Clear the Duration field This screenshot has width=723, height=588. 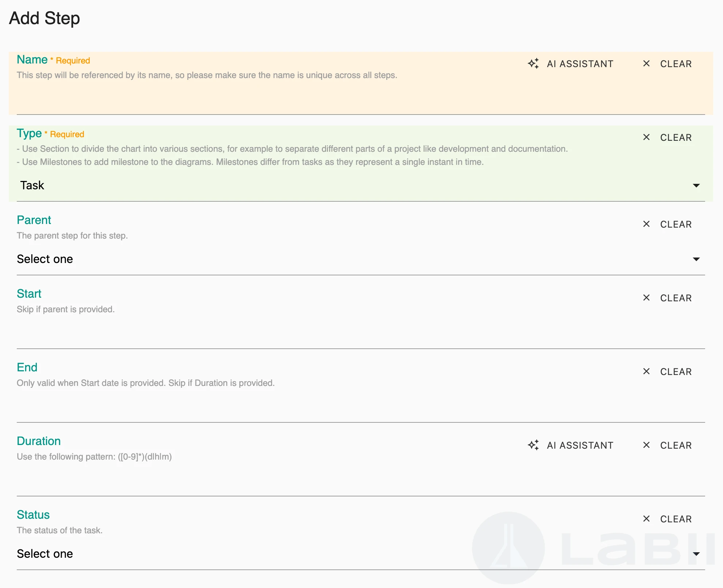[x=668, y=445]
